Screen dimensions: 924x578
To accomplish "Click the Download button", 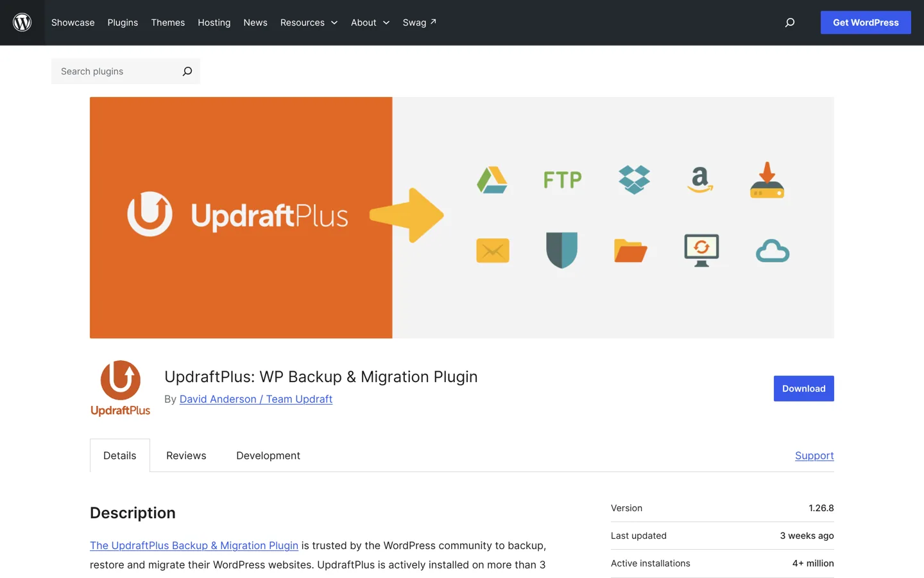I will [x=803, y=389].
